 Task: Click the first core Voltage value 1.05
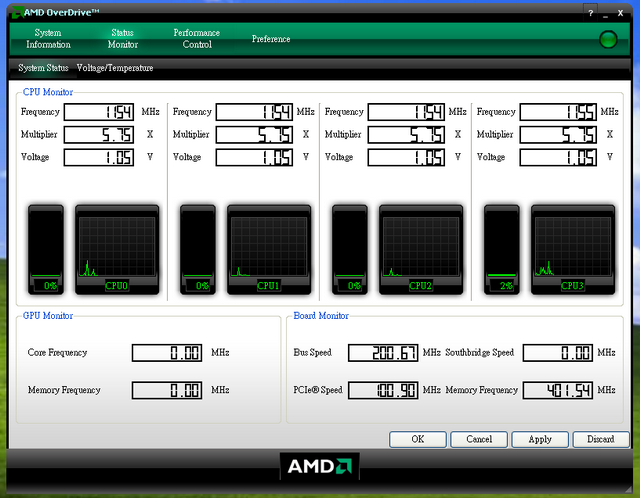(x=99, y=158)
